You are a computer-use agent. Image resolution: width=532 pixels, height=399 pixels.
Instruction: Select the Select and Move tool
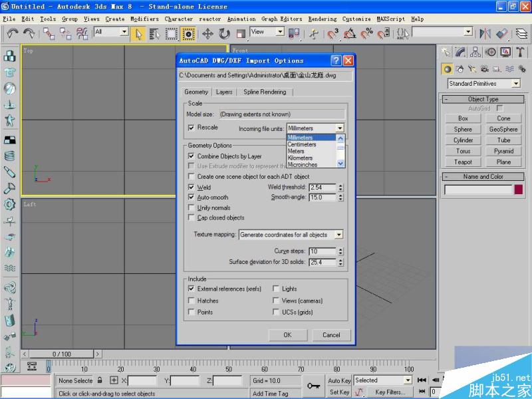pyautogui.click(x=207, y=33)
